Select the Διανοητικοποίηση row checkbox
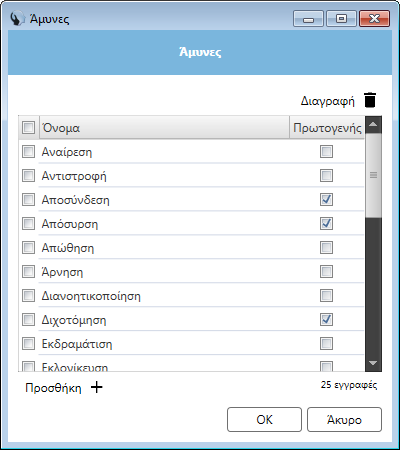The width and height of the screenshot is (400, 450). pos(28,296)
